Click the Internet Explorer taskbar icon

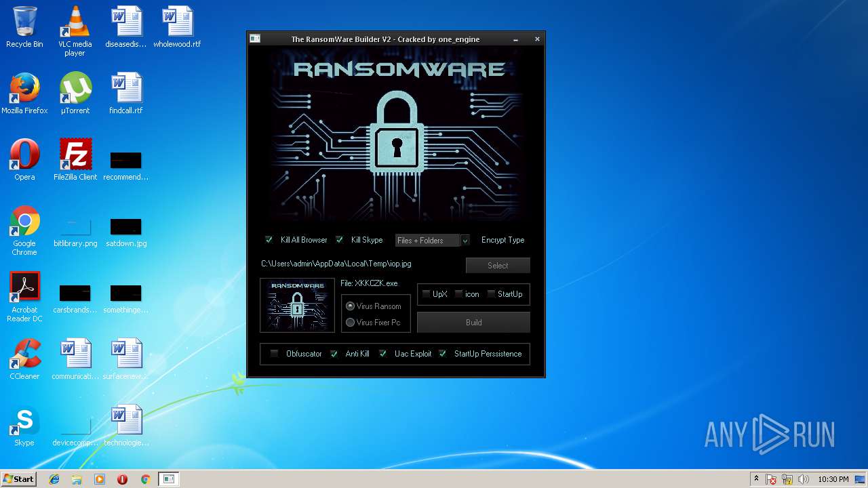tap(54, 479)
